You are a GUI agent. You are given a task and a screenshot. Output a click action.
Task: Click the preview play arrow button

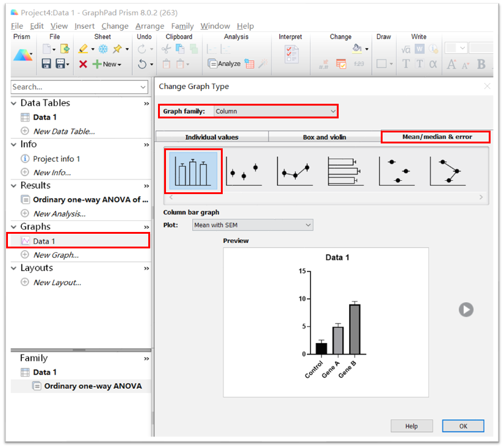(466, 309)
